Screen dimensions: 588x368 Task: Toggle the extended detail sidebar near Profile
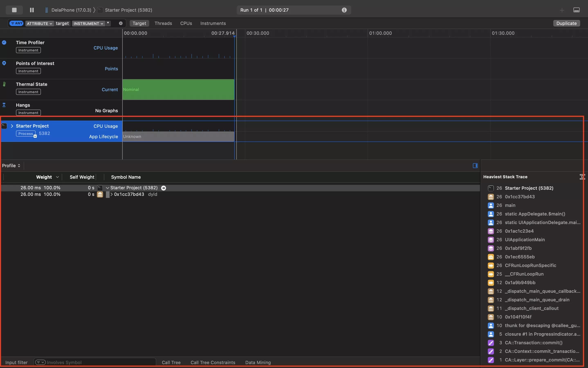coord(475,166)
